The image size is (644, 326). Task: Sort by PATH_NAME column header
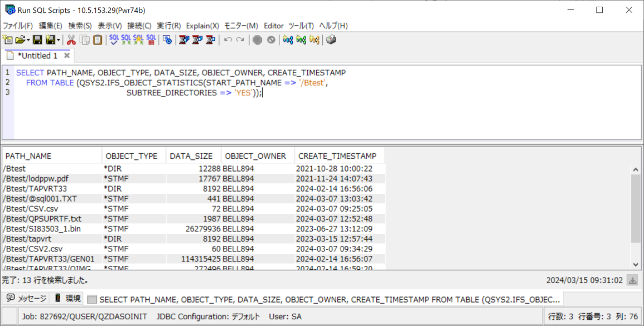pyautogui.click(x=52, y=156)
